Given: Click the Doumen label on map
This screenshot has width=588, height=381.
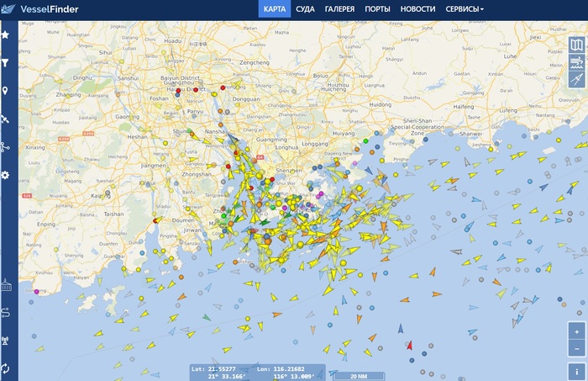Looking at the screenshot, I should tap(183, 220).
